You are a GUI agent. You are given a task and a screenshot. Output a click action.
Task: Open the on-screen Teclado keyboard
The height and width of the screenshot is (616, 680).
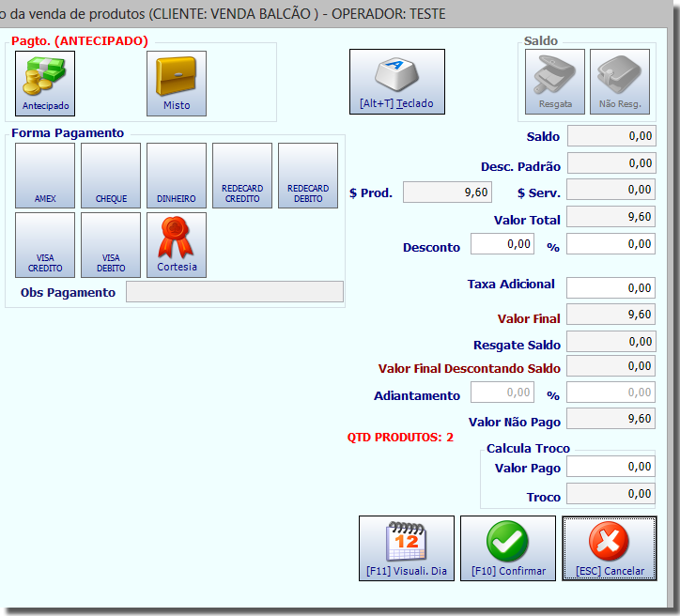coord(397,82)
